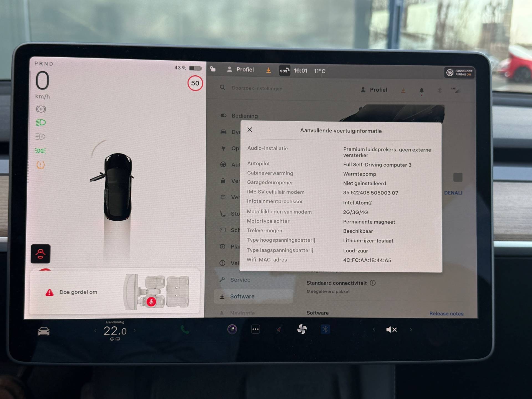Tap the Bluetooth icon in the bottom bar
Viewport: 532px width, 399px height.
[325, 329]
